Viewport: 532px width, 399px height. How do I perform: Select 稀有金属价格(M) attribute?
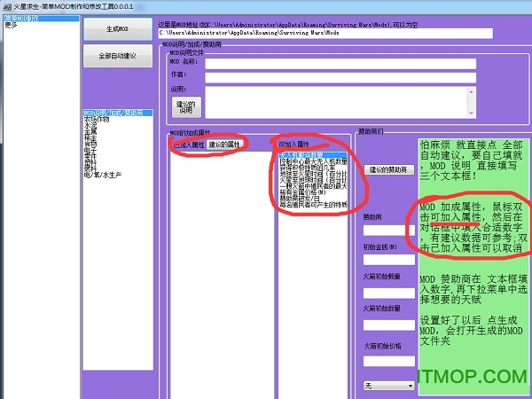coord(313,192)
